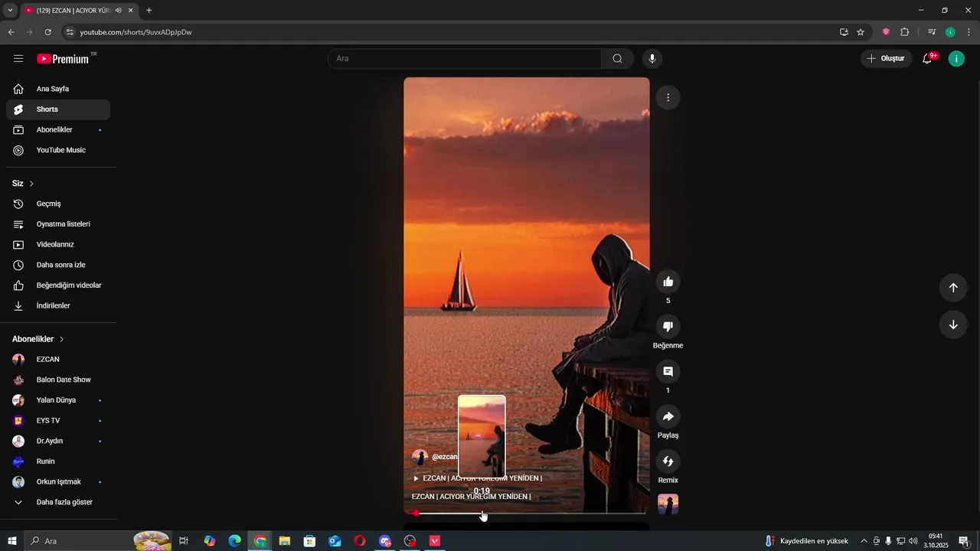The height and width of the screenshot is (551, 980).
Task: Open Chrome's three-dot menu
Action: [969, 32]
